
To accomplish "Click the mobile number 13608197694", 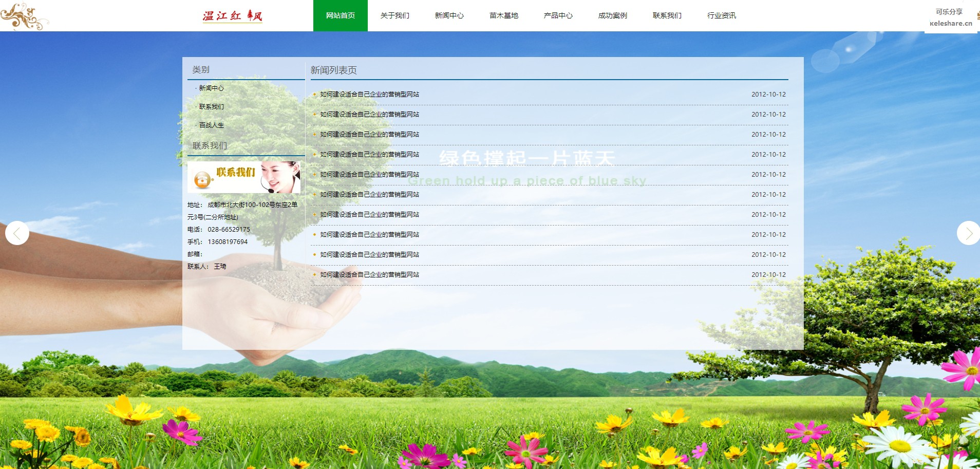I will [x=228, y=242].
